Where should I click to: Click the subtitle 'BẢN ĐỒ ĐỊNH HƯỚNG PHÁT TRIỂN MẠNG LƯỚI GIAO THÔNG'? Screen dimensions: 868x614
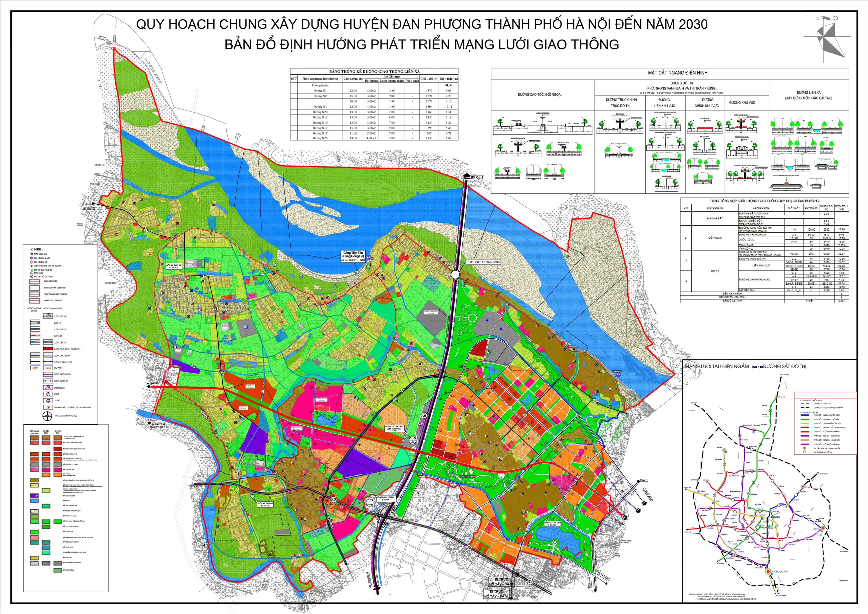click(422, 44)
